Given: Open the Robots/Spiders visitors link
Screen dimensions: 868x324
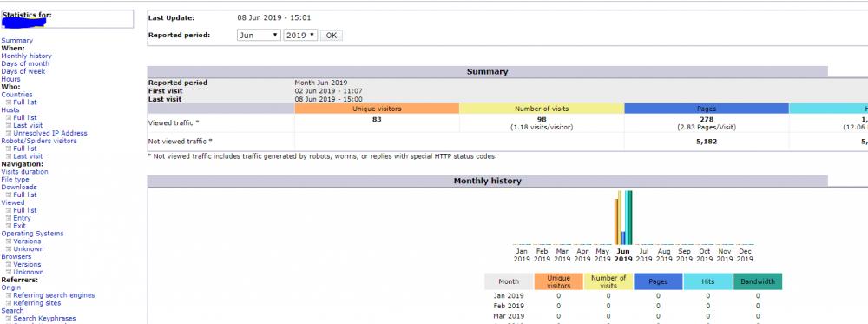Looking at the screenshot, I should pyautogui.click(x=39, y=142).
